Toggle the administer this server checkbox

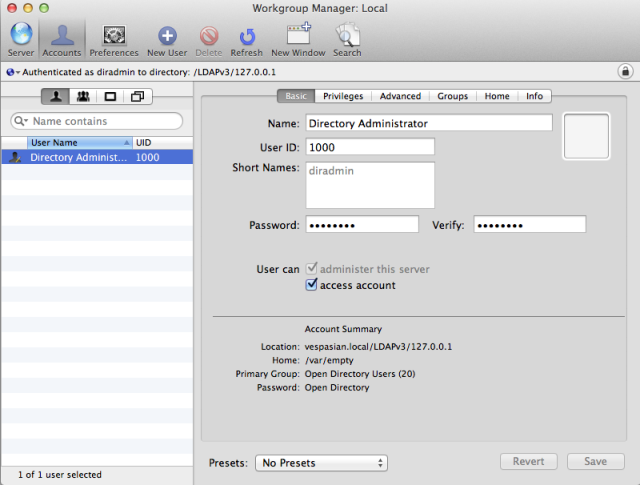(311, 269)
